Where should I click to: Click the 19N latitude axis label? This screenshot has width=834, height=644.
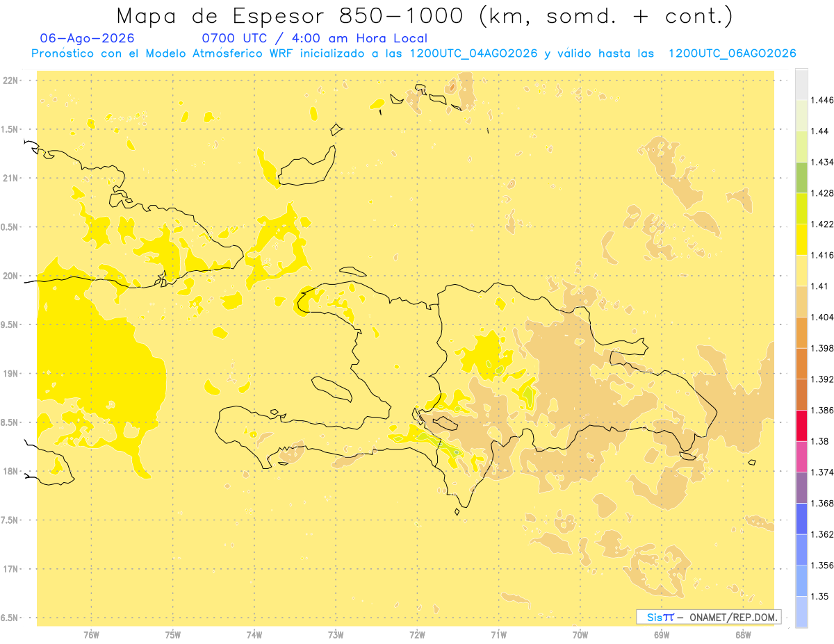[x=12, y=374]
